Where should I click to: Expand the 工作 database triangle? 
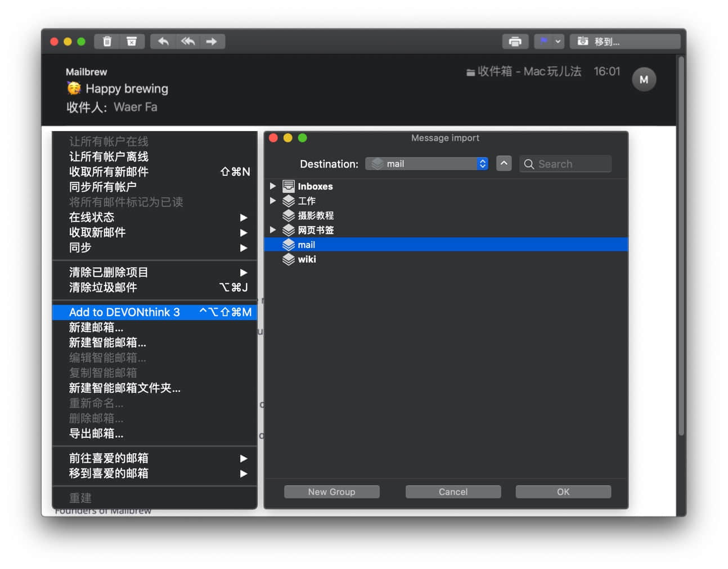[273, 200]
